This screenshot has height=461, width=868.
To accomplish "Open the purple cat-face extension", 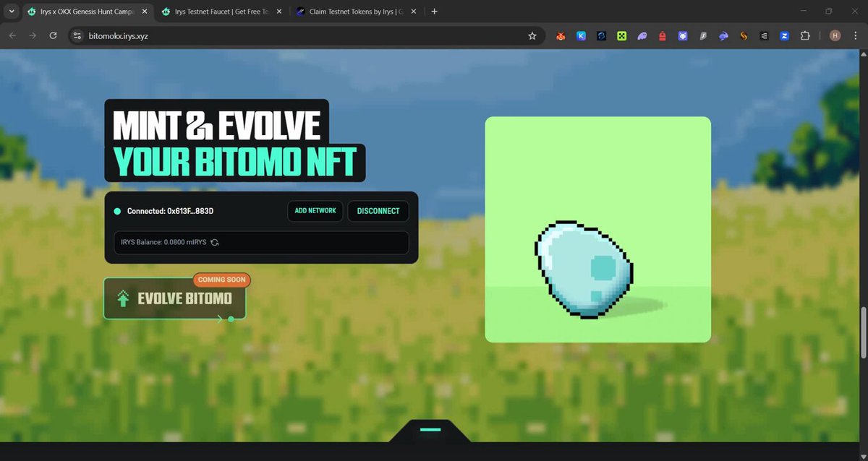I will pyautogui.click(x=683, y=35).
